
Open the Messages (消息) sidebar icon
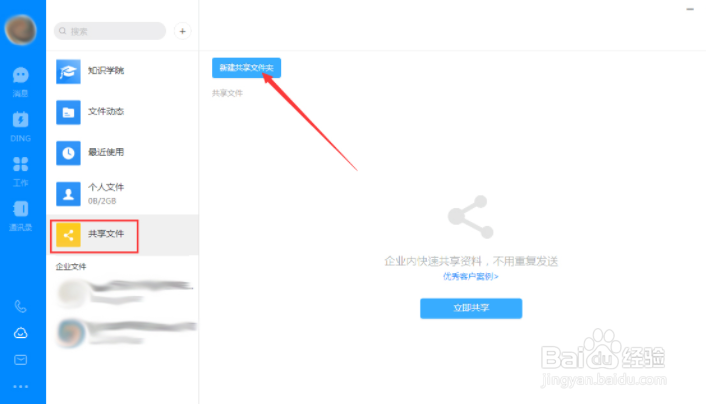click(20, 81)
